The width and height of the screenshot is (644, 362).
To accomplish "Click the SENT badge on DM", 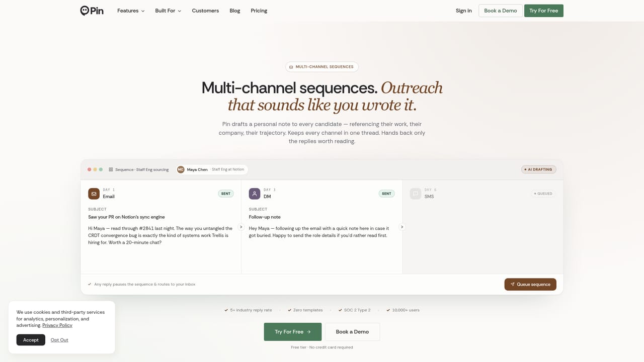I will [387, 194].
